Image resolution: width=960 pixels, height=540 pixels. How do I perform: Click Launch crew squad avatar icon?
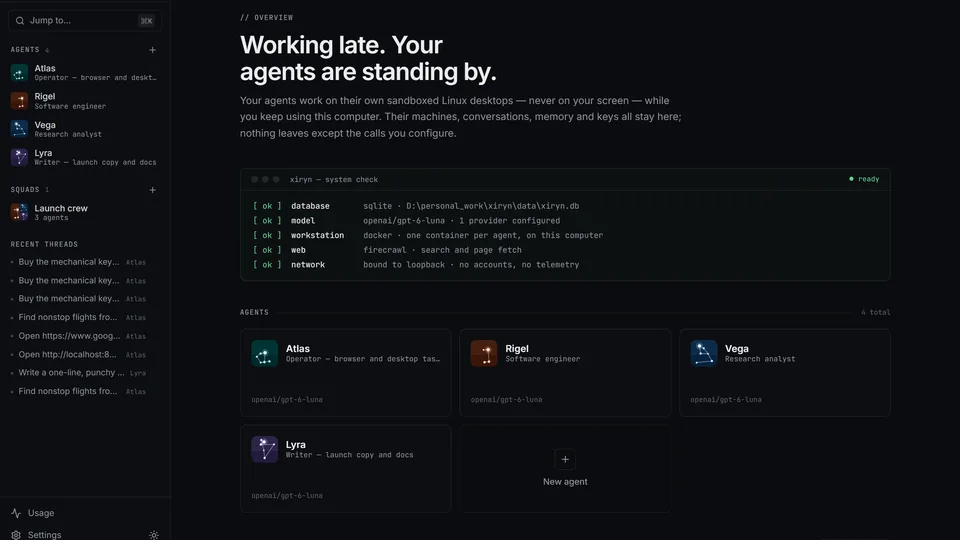[x=19, y=212]
